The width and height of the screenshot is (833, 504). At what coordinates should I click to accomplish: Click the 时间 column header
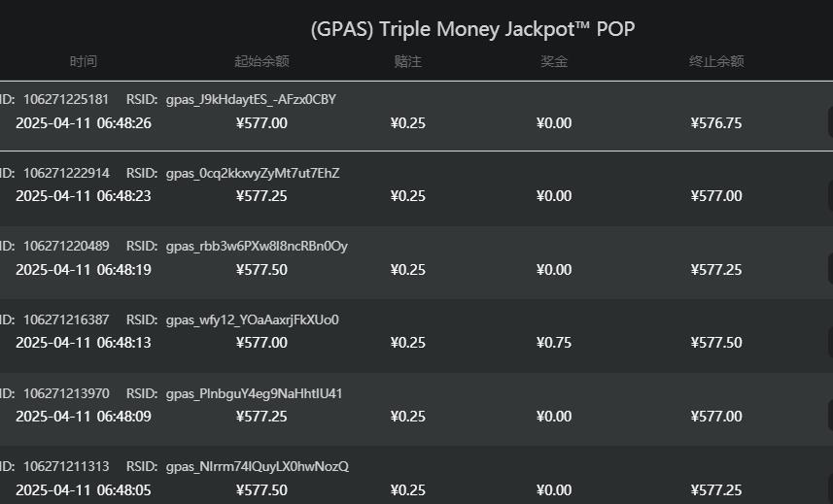tap(84, 61)
